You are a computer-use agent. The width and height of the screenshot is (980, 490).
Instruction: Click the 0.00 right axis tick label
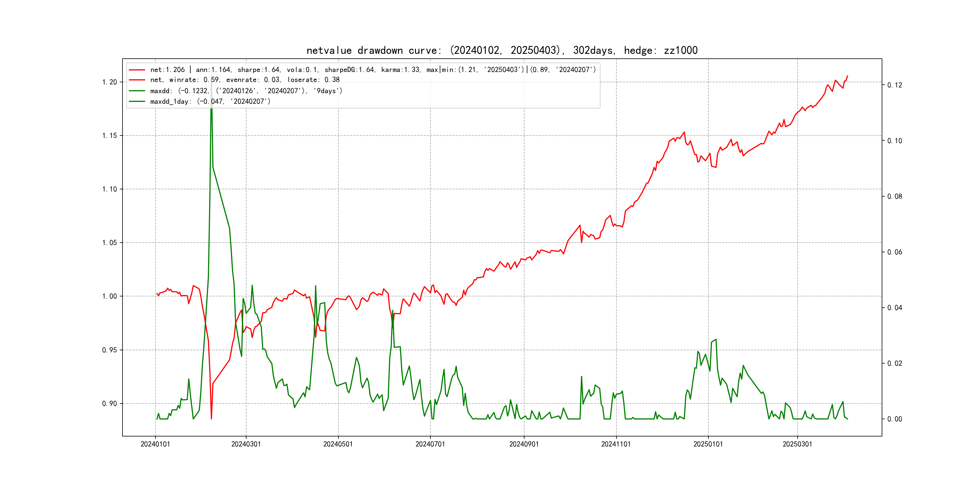[894, 419]
